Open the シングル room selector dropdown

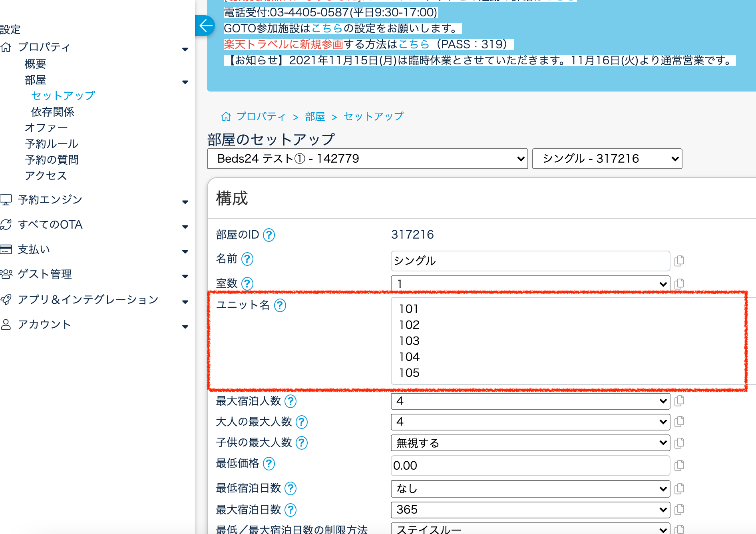(607, 159)
